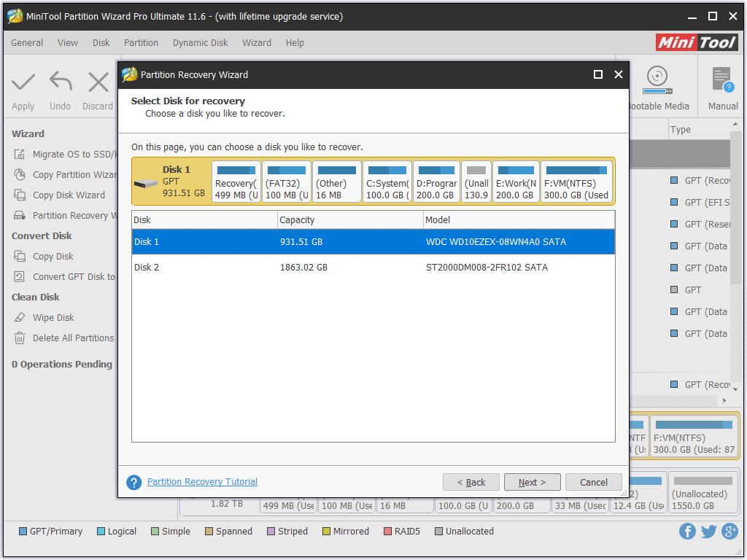Image resolution: width=747 pixels, height=560 pixels.
Task: Select the Disk 1 row
Action: (x=373, y=242)
